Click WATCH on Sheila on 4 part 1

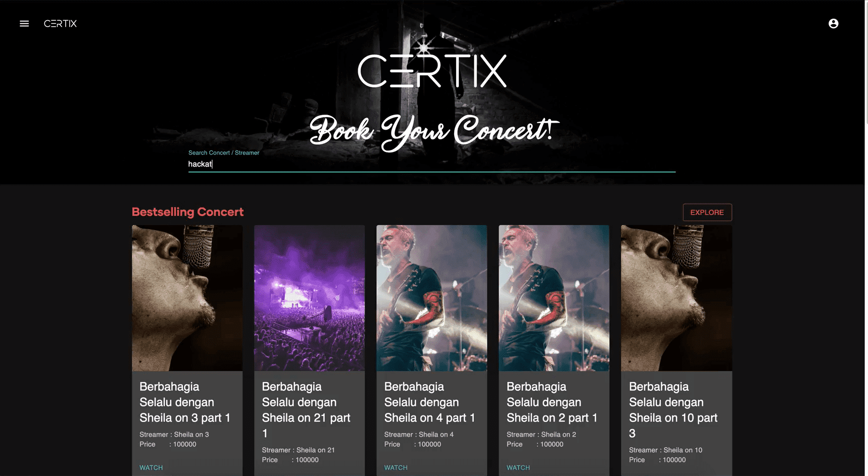(396, 467)
